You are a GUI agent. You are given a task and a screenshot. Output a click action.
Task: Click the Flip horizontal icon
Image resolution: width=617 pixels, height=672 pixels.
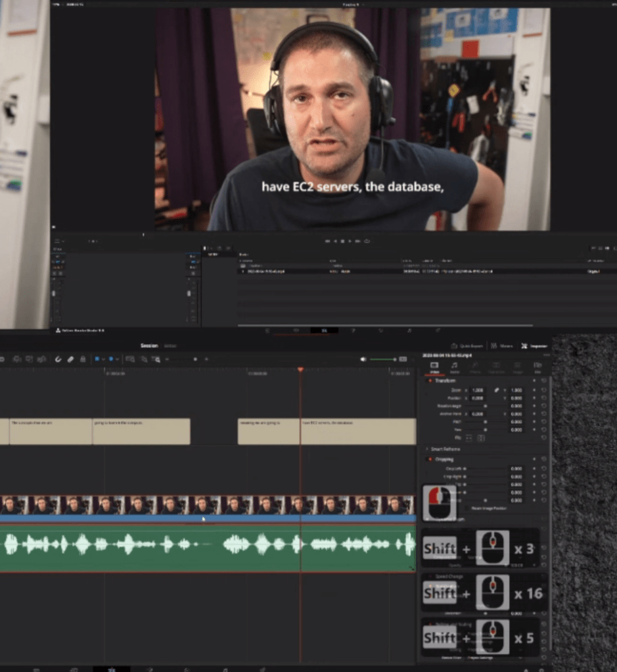(x=468, y=438)
